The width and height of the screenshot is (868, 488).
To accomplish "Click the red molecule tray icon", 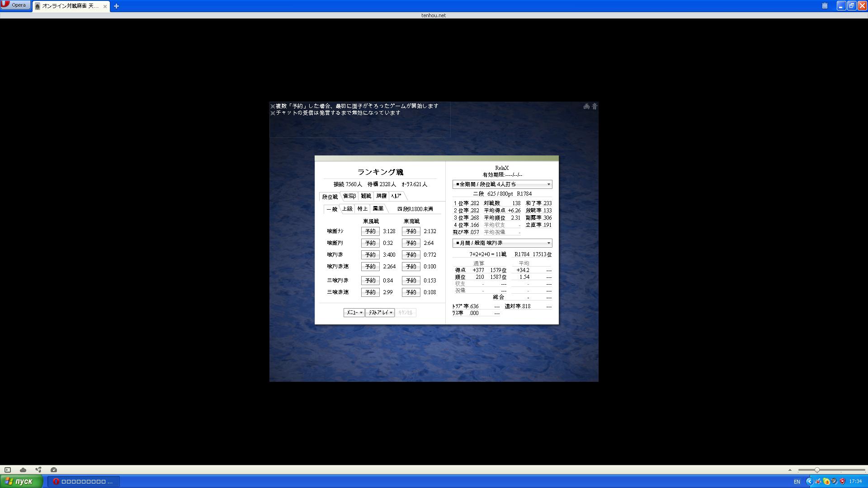I will (x=818, y=482).
